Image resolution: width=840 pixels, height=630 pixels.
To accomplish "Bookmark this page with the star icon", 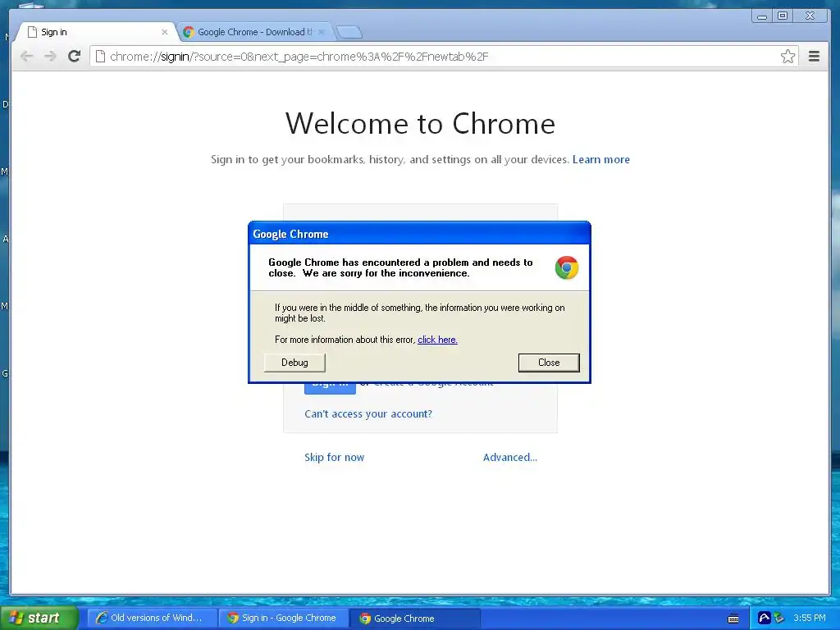I will click(787, 57).
